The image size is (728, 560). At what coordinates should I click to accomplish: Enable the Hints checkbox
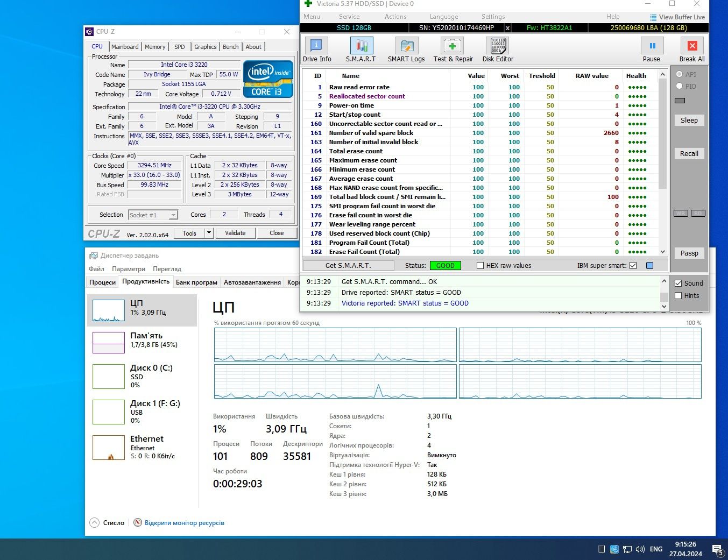point(678,295)
